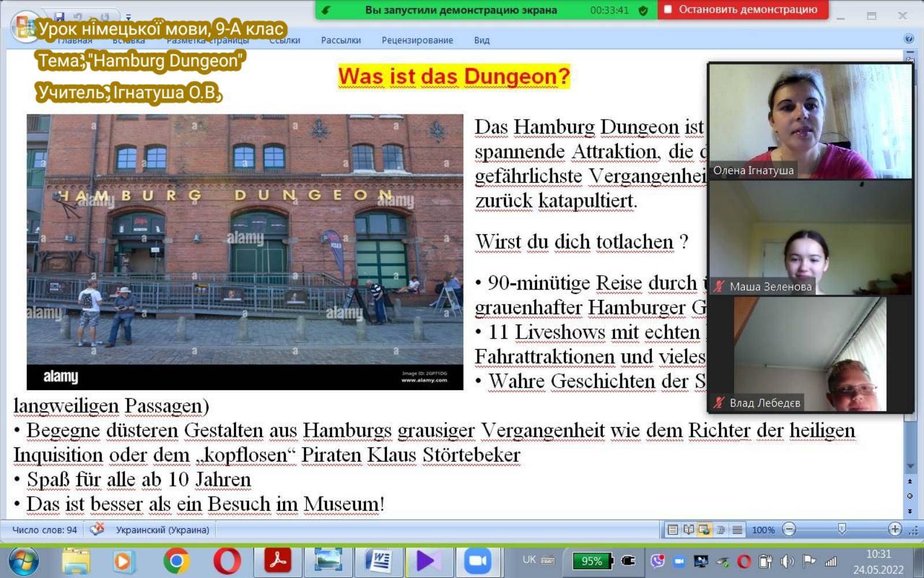Switch to Outline view in the status bar

click(721, 529)
